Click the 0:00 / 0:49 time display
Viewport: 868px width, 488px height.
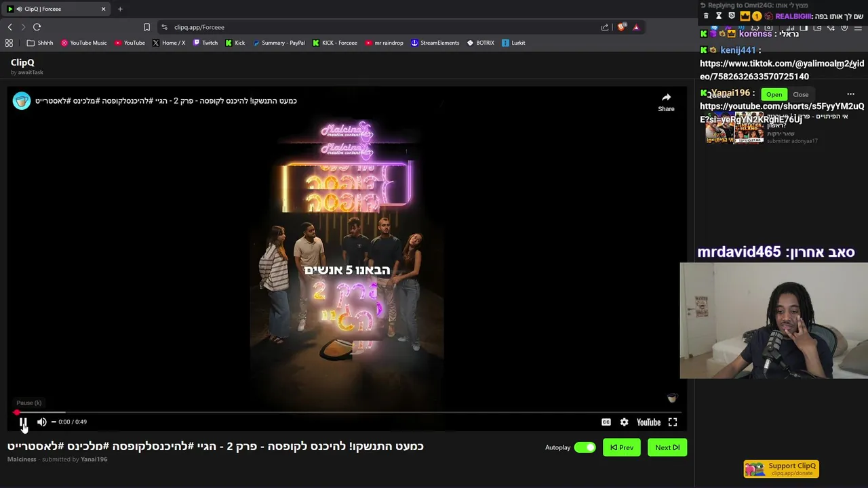(73, 422)
